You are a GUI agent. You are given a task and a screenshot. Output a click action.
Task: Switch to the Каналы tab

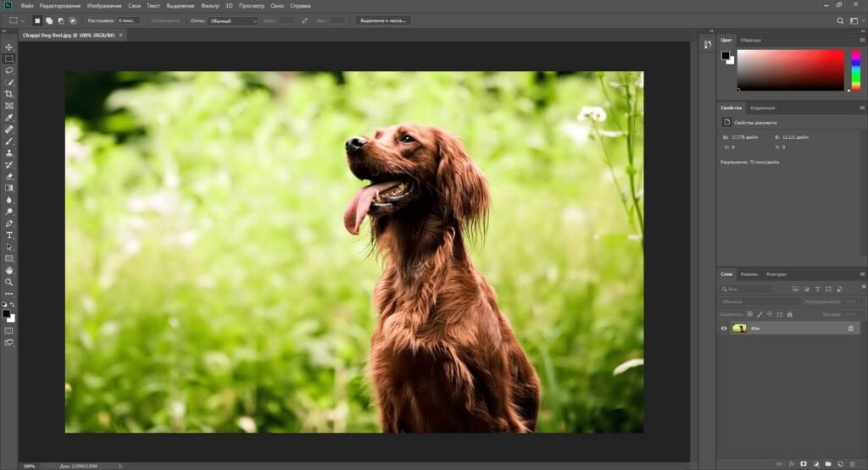[749, 274]
